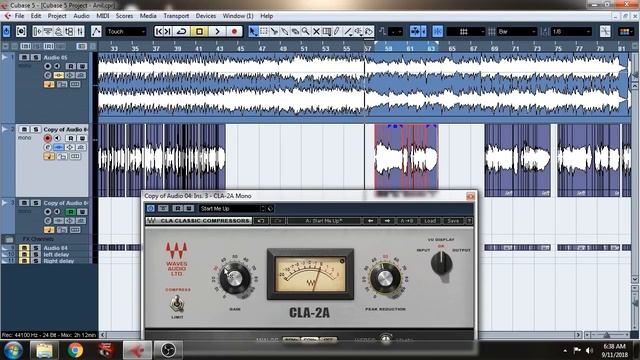The width and height of the screenshot is (640, 360).
Task: Flip the Compress/Limit switch
Action: [177, 304]
